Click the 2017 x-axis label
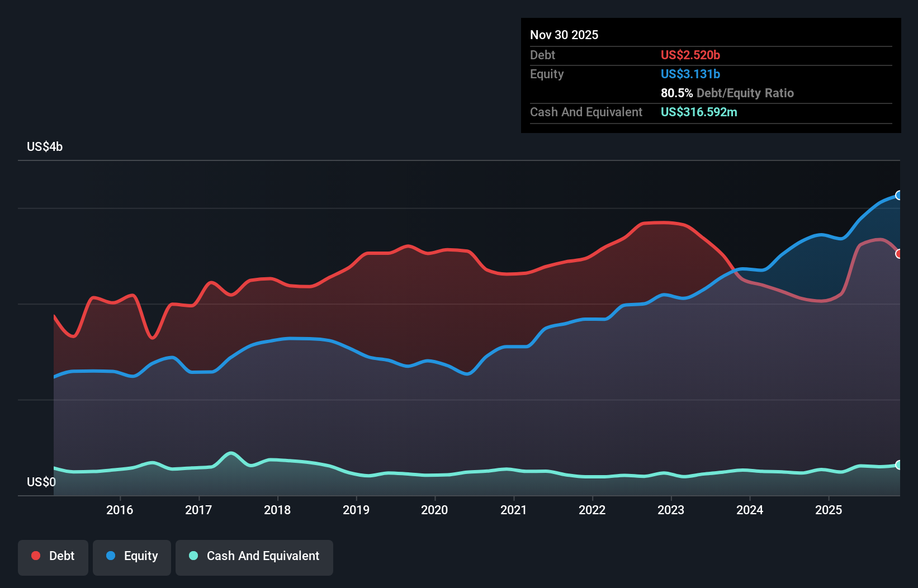Image resolution: width=918 pixels, height=588 pixels. click(198, 510)
